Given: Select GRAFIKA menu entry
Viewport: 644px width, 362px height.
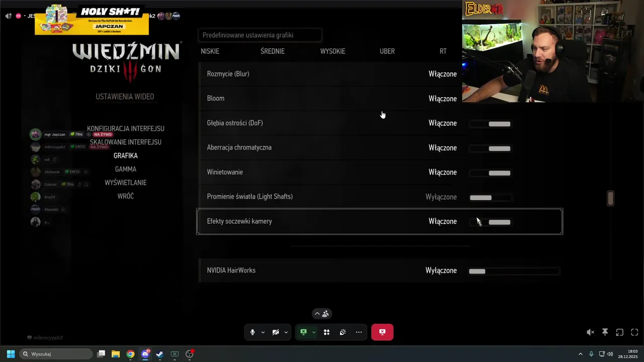Looking at the screenshot, I should coord(126,156).
